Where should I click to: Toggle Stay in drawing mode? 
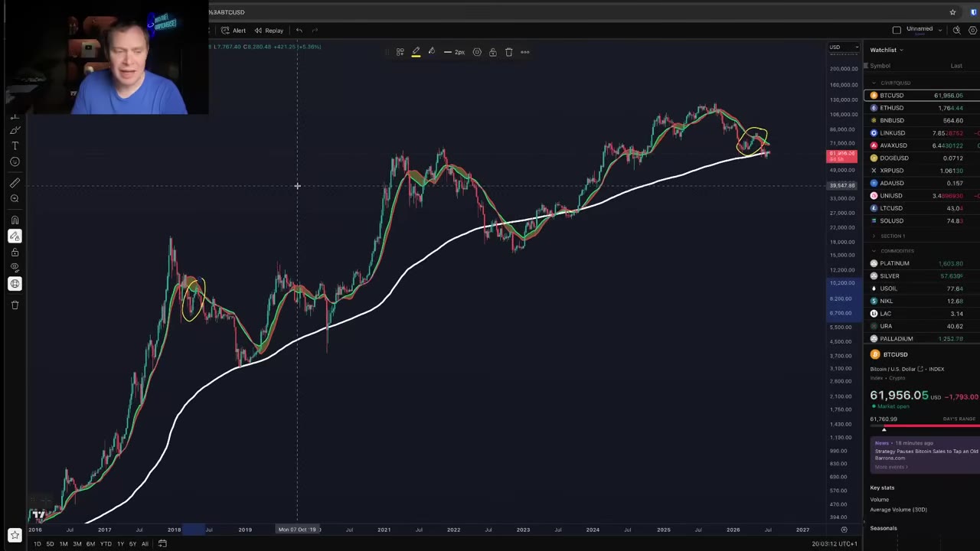click(x=15, y=236)
